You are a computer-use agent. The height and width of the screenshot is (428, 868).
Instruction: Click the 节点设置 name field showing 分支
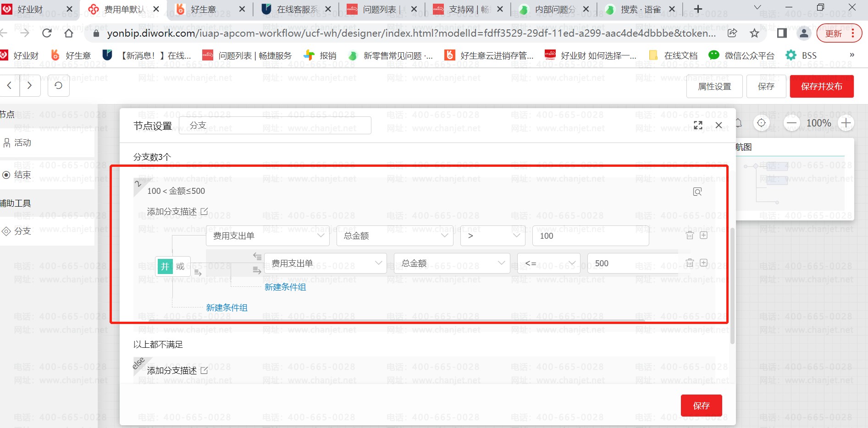(275, 126)
